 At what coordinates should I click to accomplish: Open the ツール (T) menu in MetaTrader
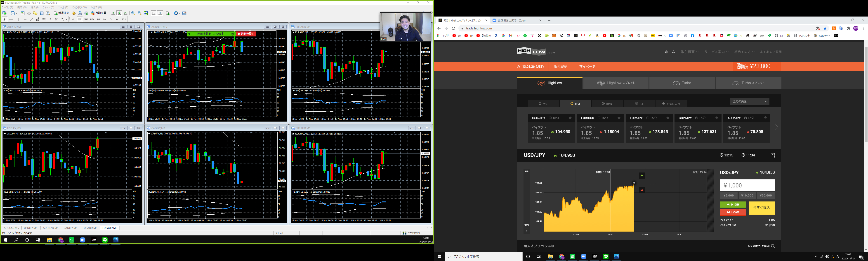click(x=63, y=7)
